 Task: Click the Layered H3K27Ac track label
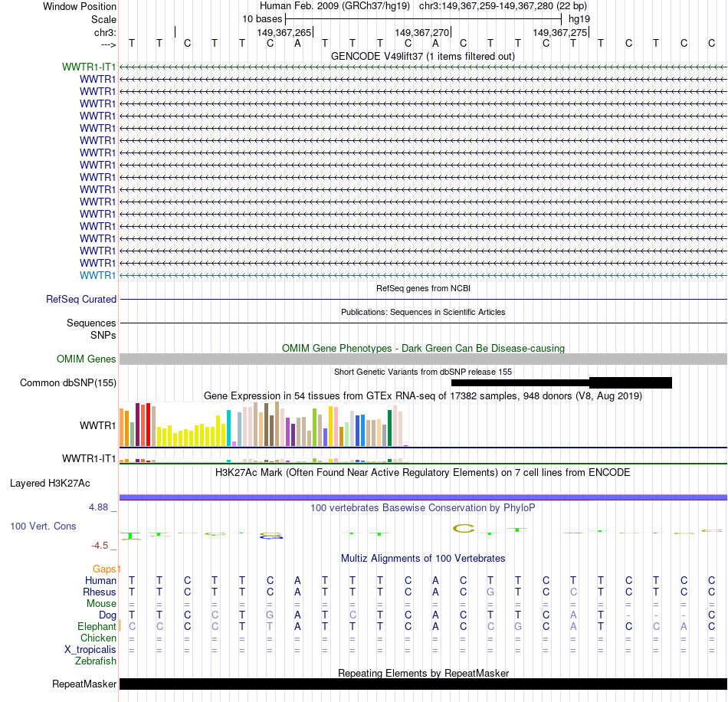coord(50,484)
